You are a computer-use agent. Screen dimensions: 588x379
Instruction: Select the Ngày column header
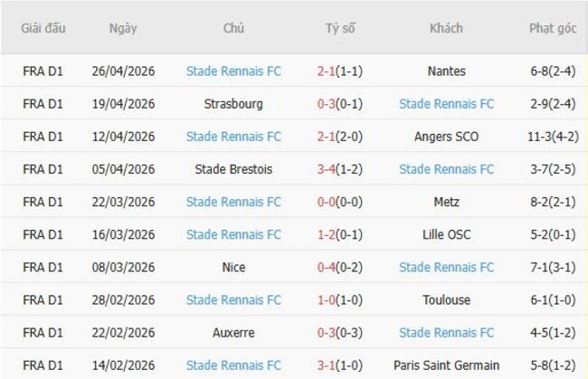click(123, 28)
